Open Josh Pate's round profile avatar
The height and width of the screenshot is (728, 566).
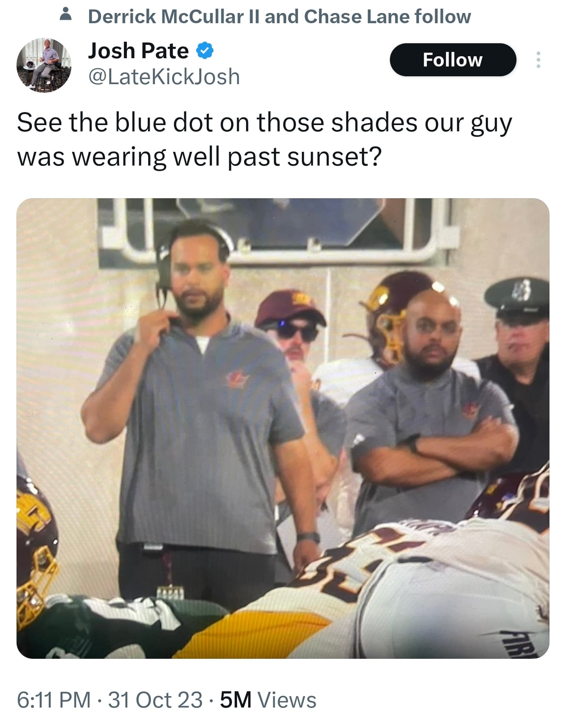44,65
